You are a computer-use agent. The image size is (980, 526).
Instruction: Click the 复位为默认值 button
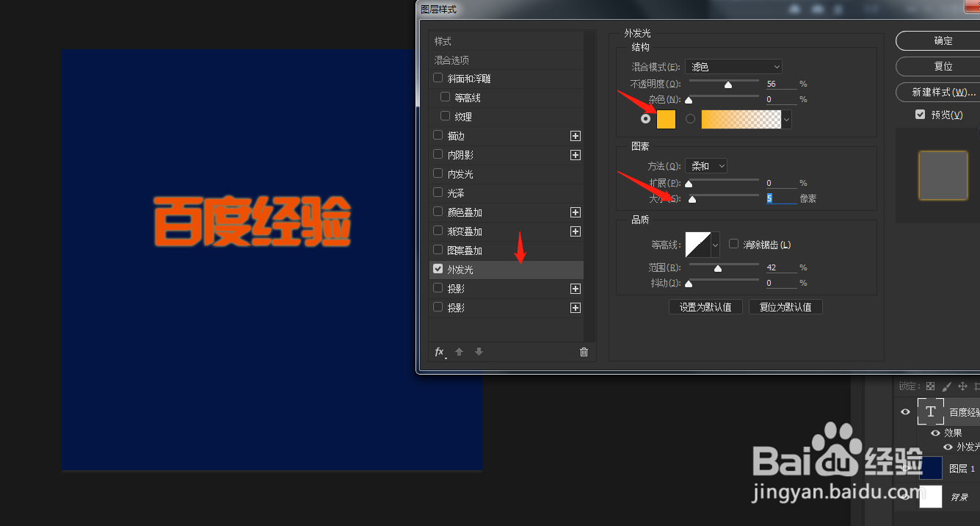pyautogui.click(x=785, y=307)
